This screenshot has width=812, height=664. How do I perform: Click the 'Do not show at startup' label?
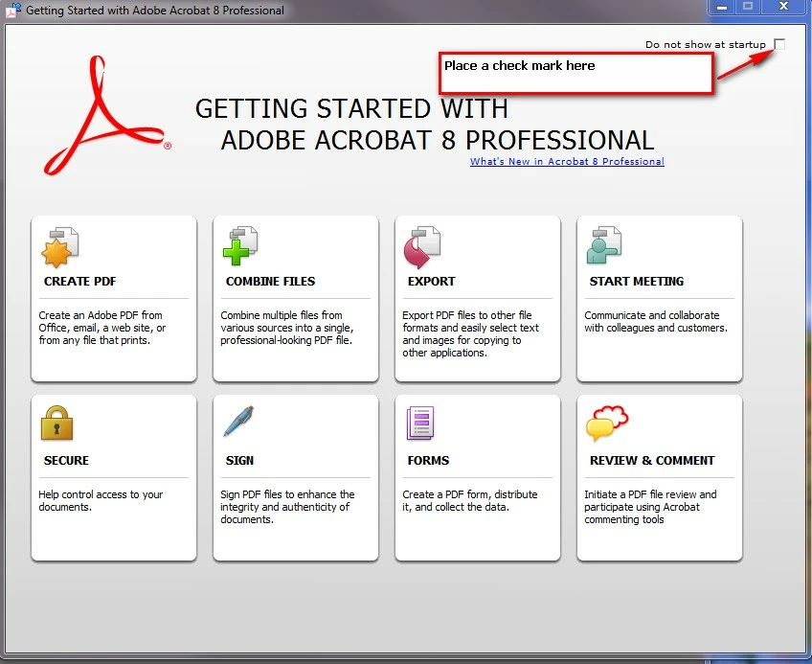click(x=706, y=45)
